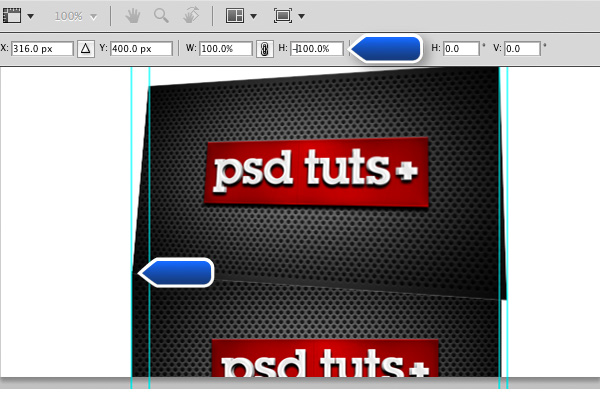This screenshot has height=400, width=600.
Task: Click the V vertical skew field
Action: pyautogui.click(x=522, y=49)
